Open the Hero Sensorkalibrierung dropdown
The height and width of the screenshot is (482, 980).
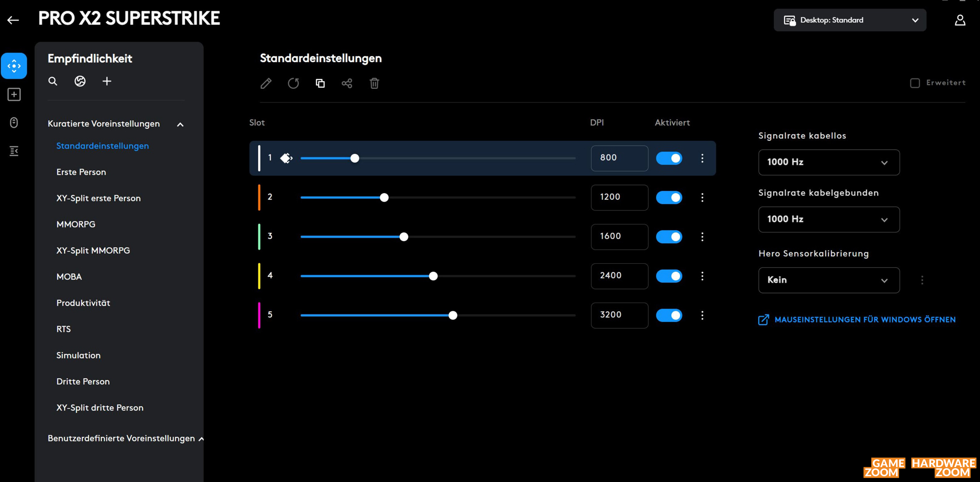click(829, 280)
